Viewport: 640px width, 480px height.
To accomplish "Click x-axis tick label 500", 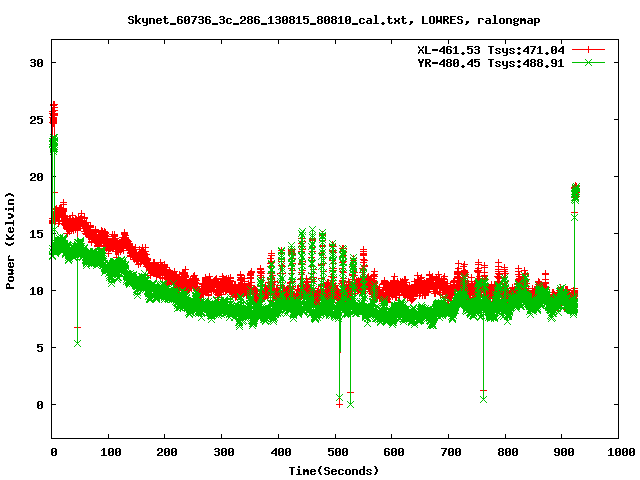I will pyautogui.click(x=338, y=452).
